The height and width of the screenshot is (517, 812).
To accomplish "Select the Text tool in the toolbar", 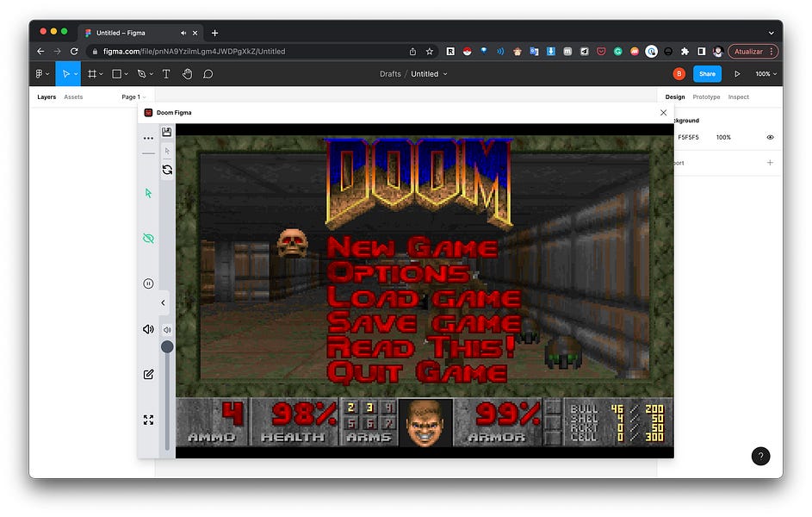I will point(165,74).
